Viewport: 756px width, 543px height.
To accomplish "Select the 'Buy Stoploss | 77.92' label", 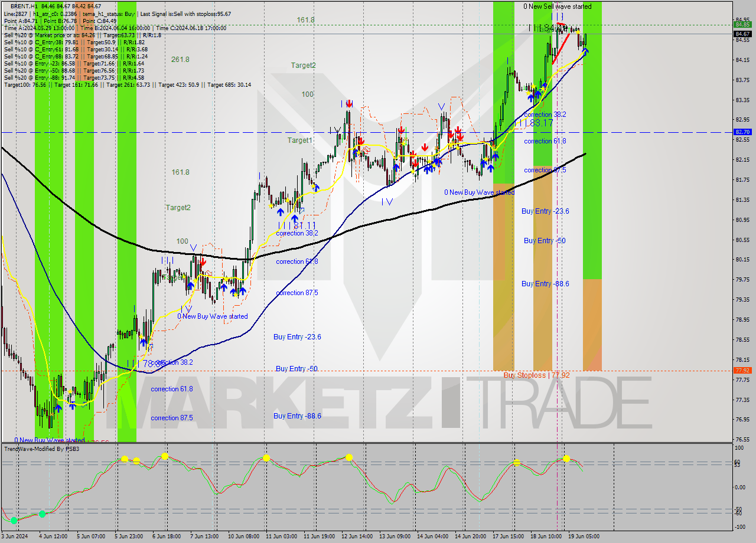I will [x=536, y=375].
